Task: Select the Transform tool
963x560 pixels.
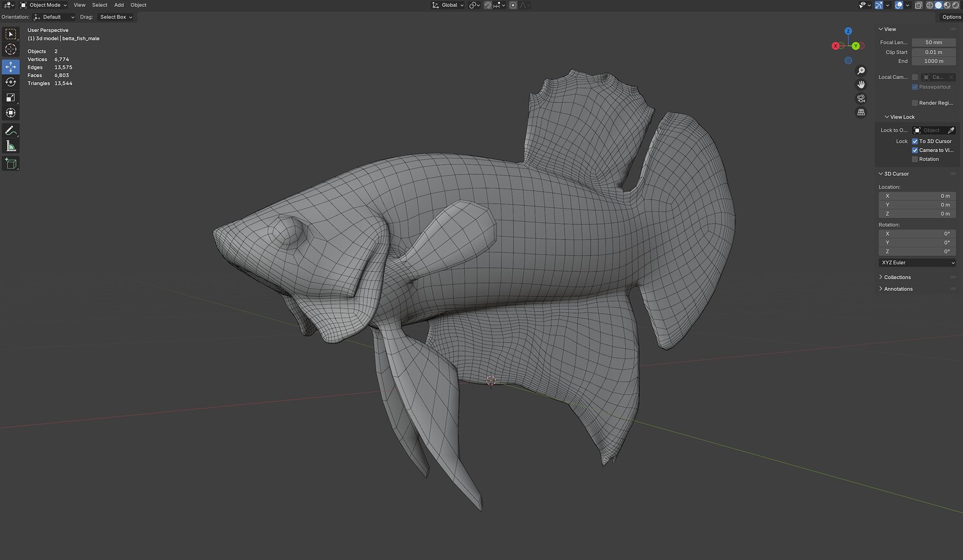Action: 11,113
